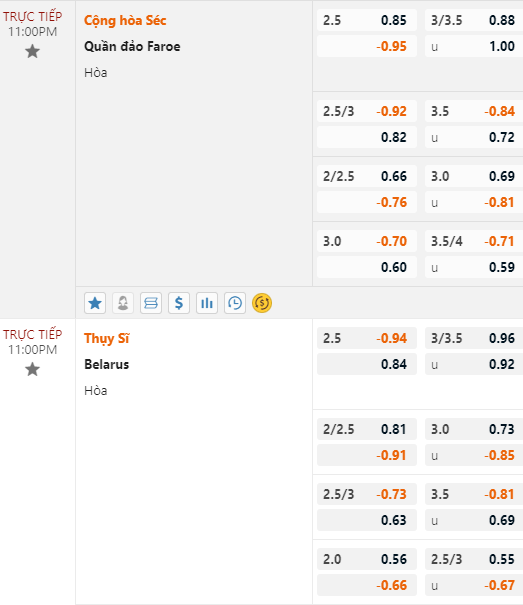Select the Cộng hòa Séc team name
Viewport: 523px width, 605px height.
(x=125, y=20)
